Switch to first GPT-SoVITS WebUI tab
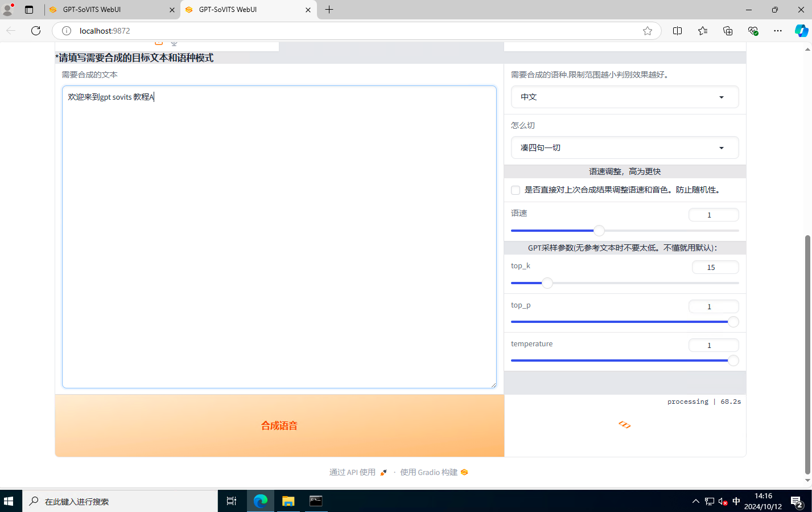Screen dimensions: 812x512 pos(108,10)
